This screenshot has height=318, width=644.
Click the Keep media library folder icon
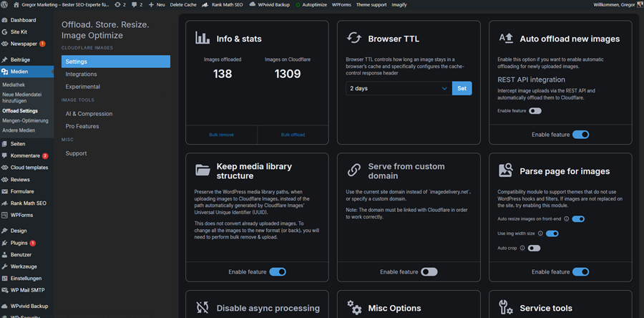[203, 169]
